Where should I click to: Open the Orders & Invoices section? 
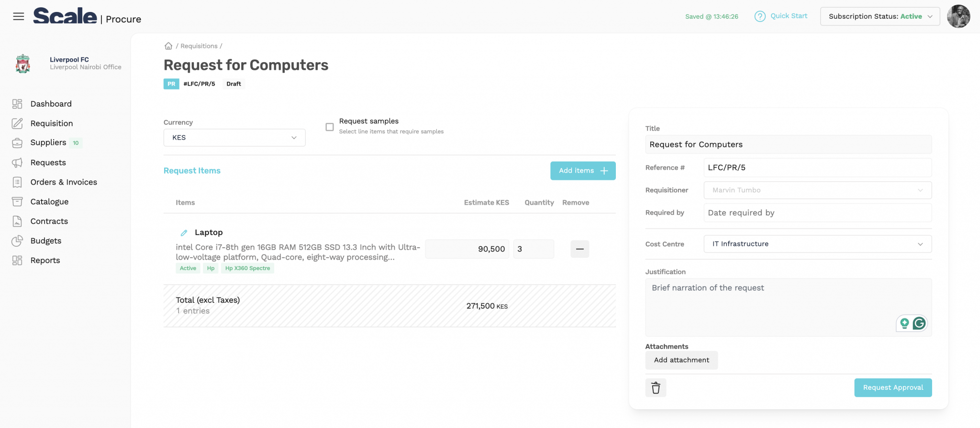(64, 182)
